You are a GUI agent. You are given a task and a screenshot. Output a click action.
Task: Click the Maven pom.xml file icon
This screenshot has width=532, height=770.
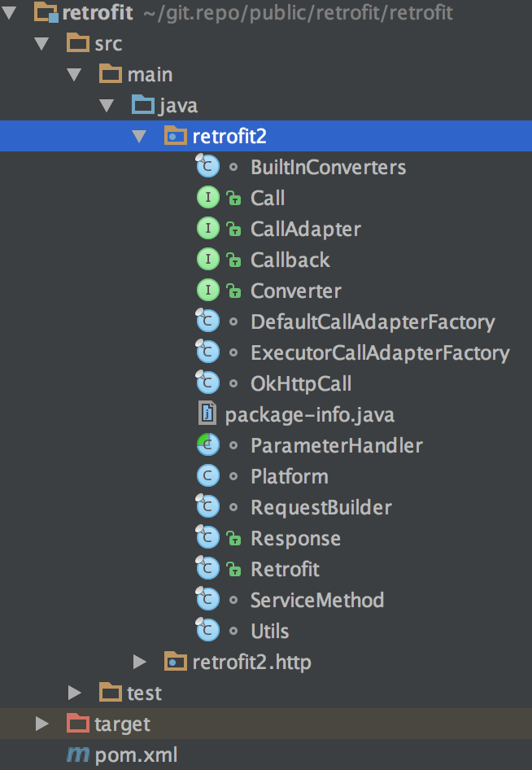[78, 755]
